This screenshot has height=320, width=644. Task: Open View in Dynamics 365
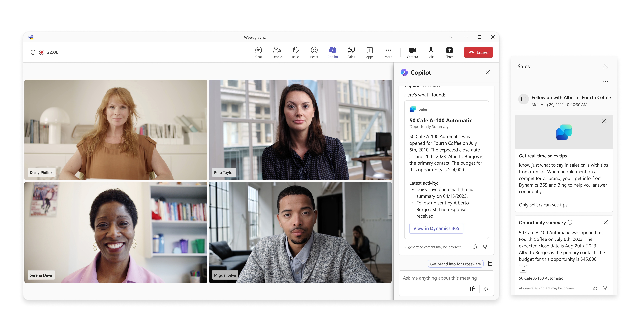[436, 228]
